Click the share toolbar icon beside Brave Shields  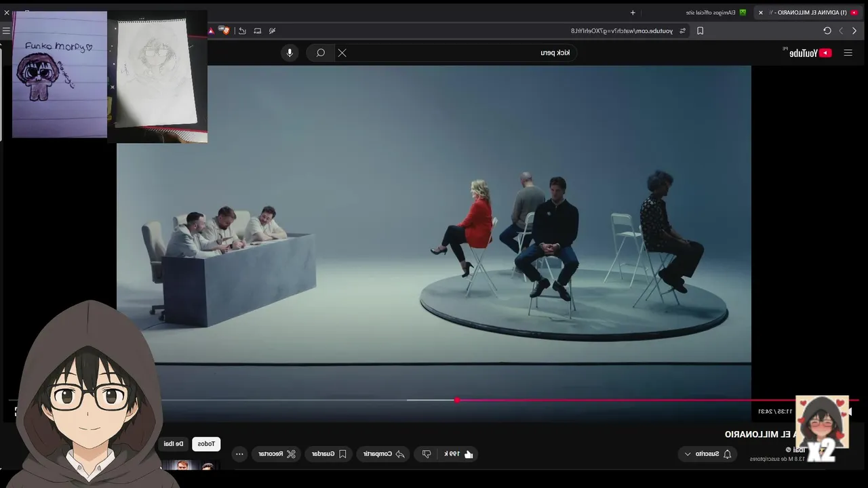tap(242, 30)
